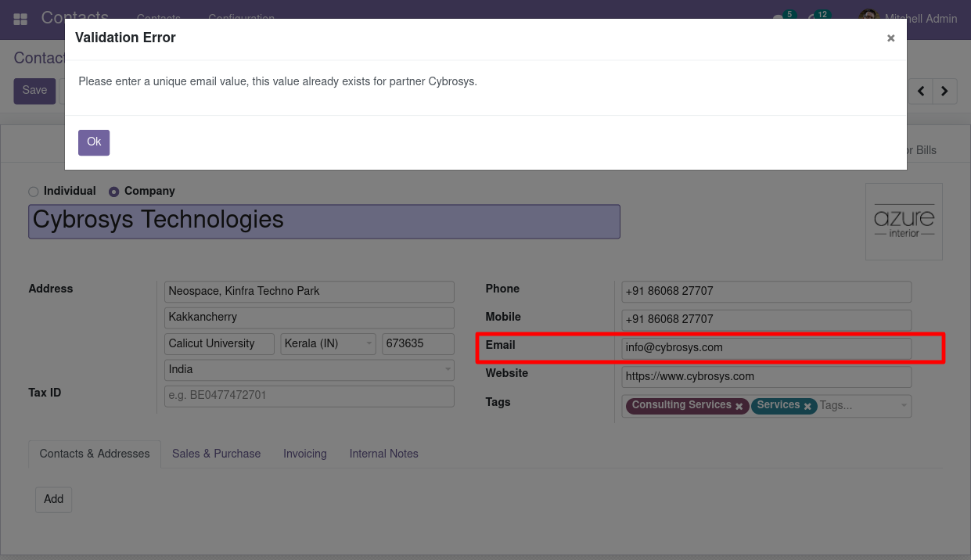Screen dimensions: 971x560
Task: Open the Kerala (IN) state dropdown
Action: click(328, 344)
